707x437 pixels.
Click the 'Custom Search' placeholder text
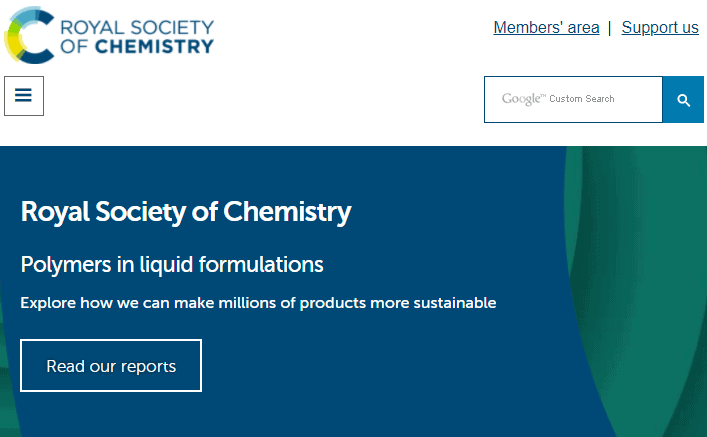[582, 99]
